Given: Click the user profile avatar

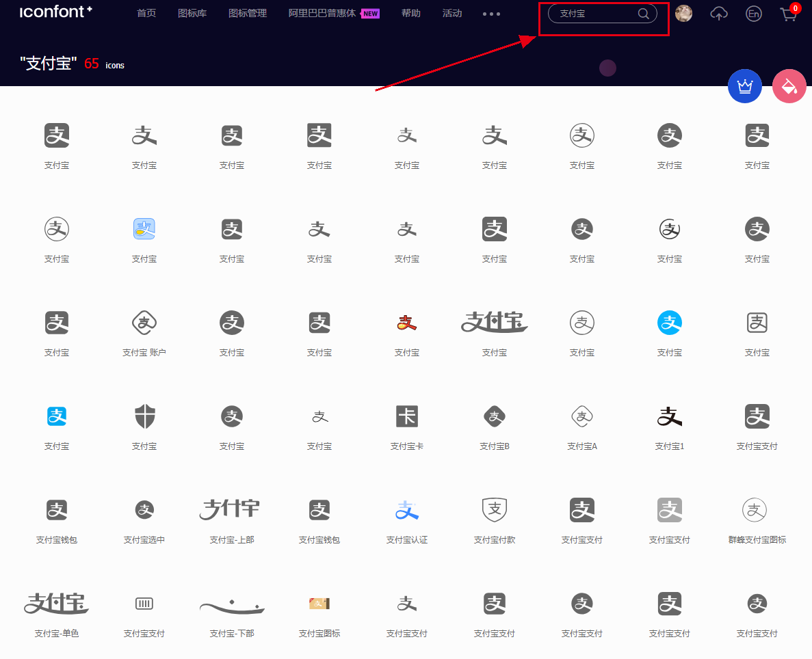Looking at the screenshot, I should tap(683, 13).
